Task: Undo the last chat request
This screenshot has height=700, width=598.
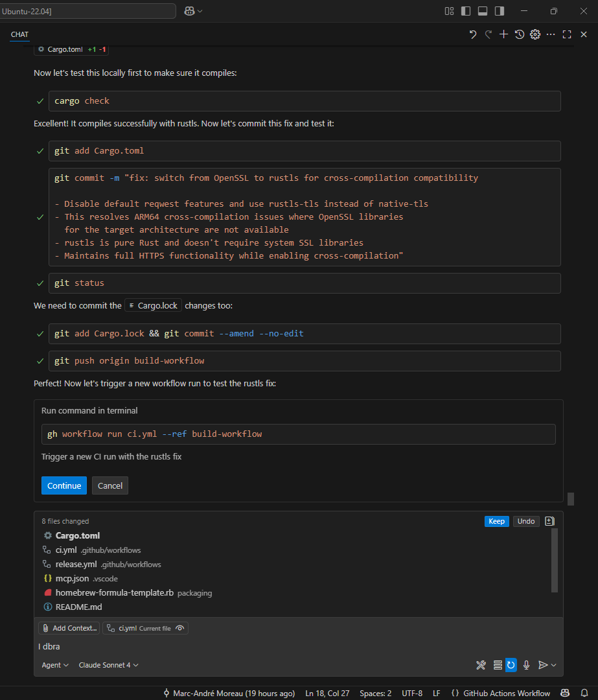Action: click(x=472, y=34)
